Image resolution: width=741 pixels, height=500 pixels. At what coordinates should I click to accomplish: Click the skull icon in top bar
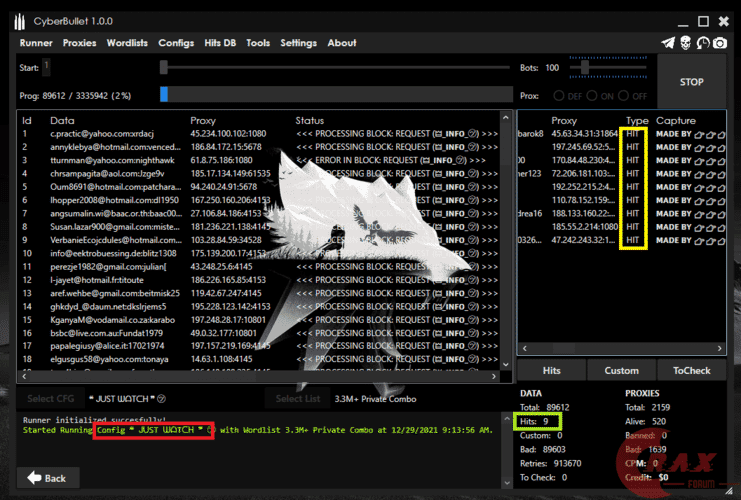[x=685, y=43]
